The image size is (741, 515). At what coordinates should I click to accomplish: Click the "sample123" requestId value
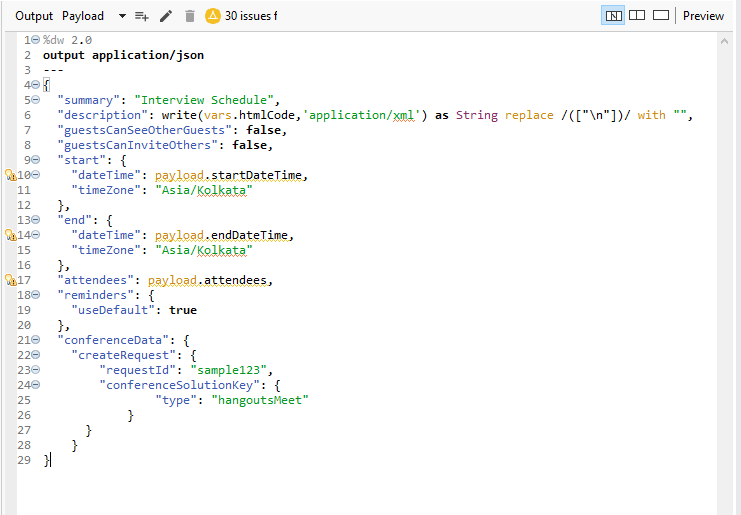228,370
